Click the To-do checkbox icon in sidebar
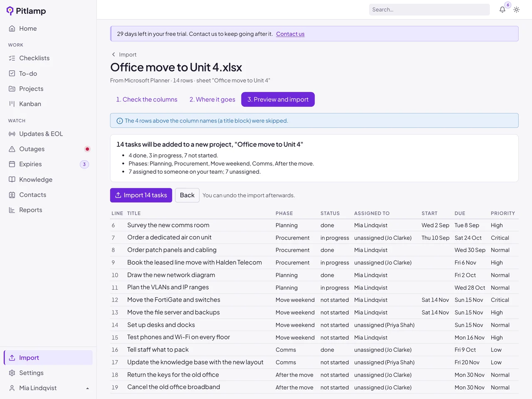This screenshot has height=399, width=532. click(12, 73)
